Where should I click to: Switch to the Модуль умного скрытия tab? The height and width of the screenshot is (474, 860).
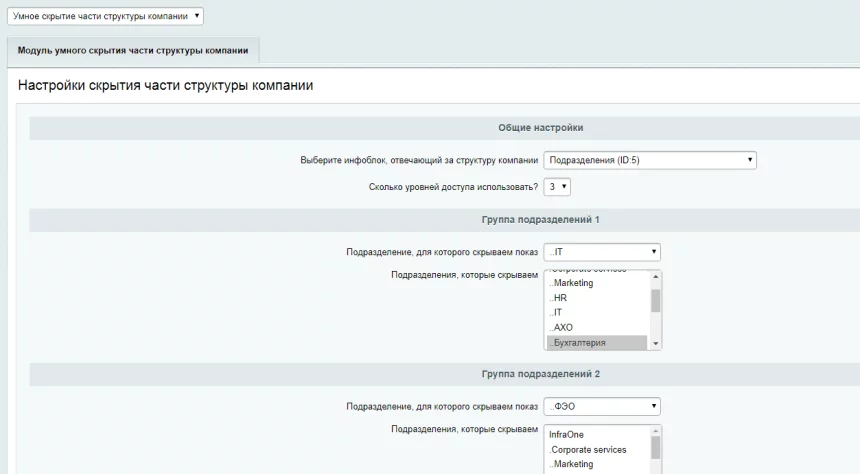133,50
